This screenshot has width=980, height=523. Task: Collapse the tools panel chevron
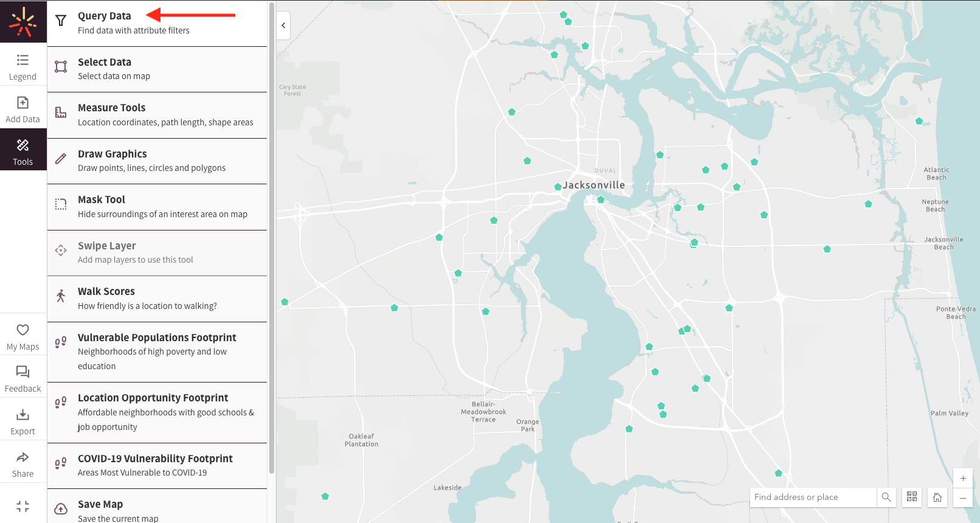click(283, 26)
